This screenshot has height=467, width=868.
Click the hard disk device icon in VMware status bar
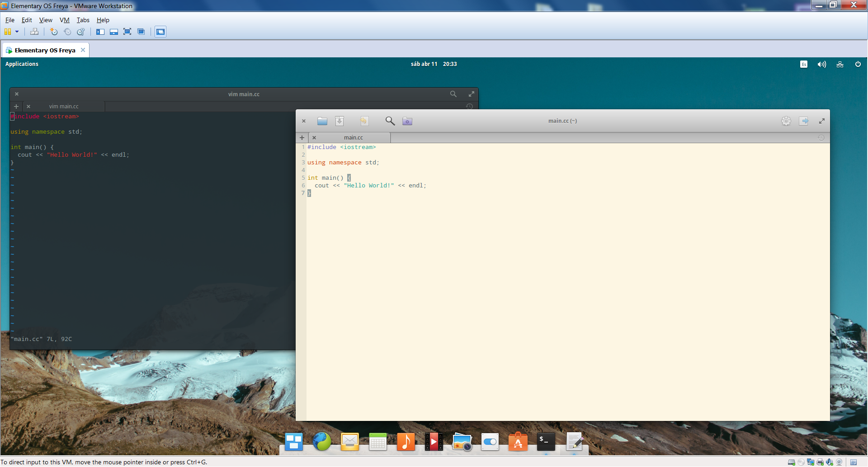tap(792, 462)
